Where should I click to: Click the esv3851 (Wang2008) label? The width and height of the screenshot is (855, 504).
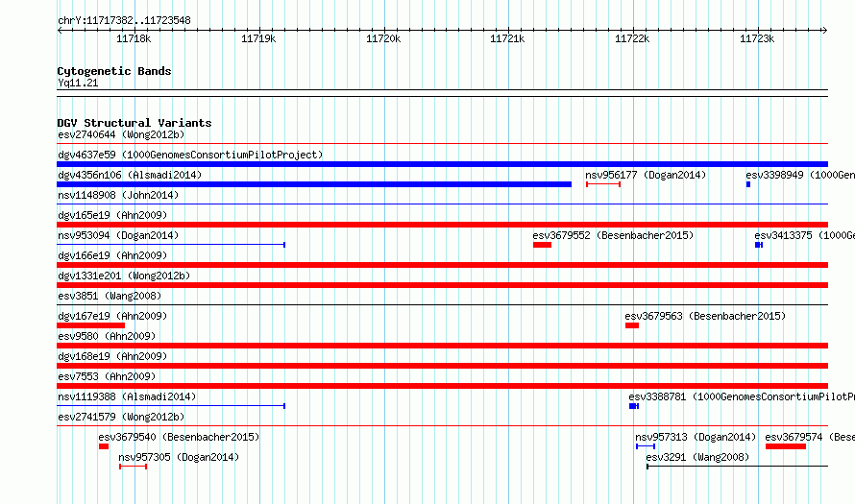[x=110, y=296]
